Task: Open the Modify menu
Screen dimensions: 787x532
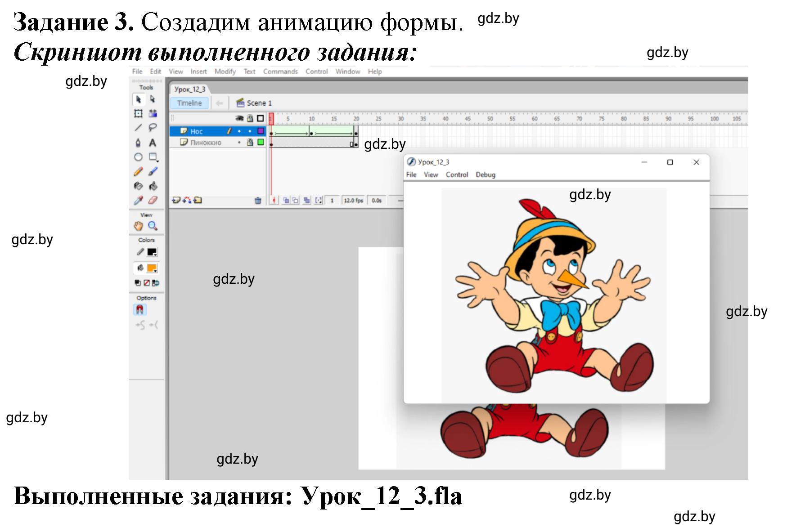Action: (225, 72)
